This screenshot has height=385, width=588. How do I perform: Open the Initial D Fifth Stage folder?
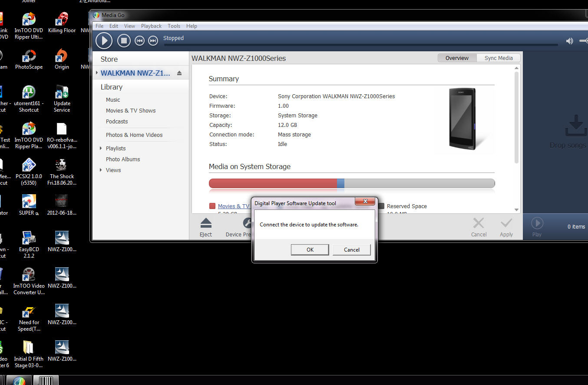[29, 355]
